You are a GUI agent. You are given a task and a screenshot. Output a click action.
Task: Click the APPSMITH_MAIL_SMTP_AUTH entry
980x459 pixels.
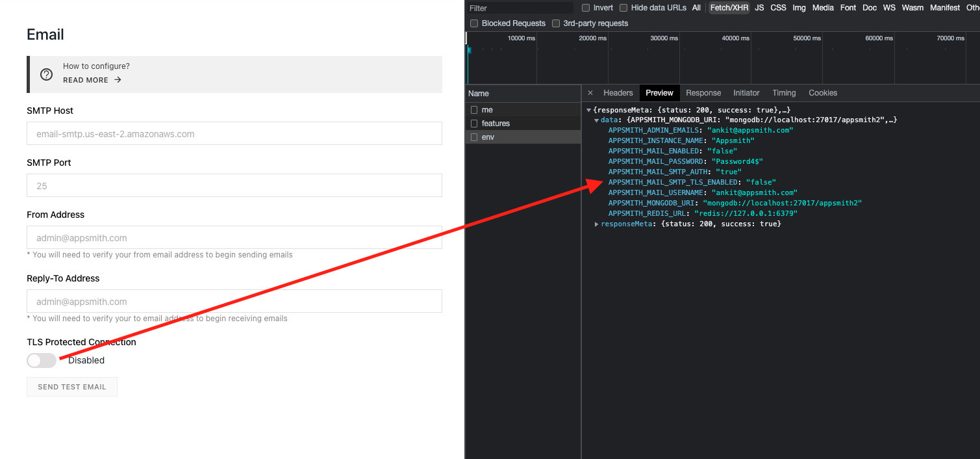click(675, 172)
